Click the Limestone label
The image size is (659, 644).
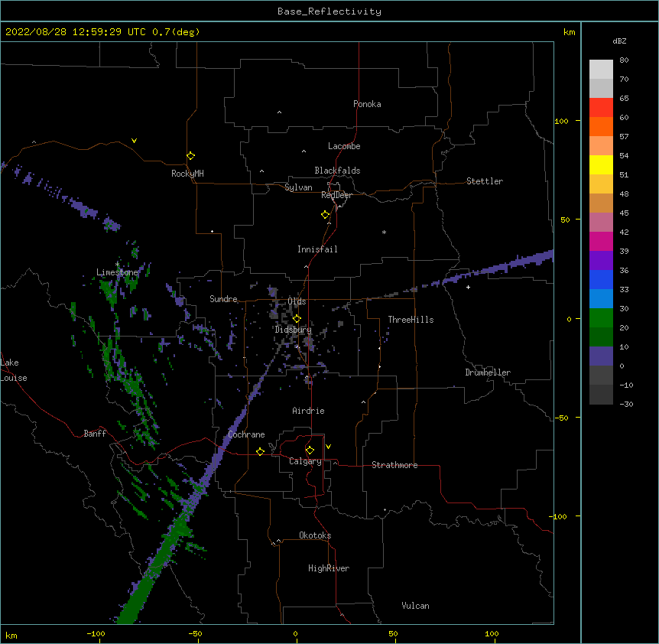click(x=117, y=272)
